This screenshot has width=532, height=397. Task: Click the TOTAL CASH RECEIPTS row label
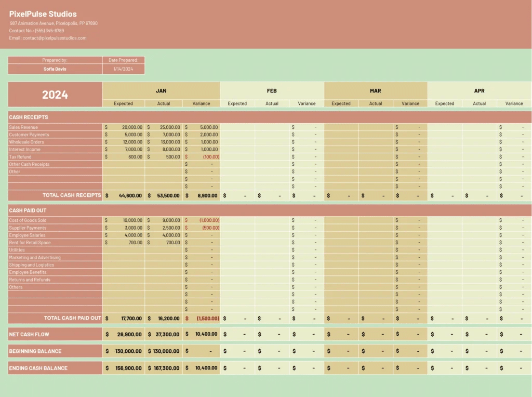(72, 195)
